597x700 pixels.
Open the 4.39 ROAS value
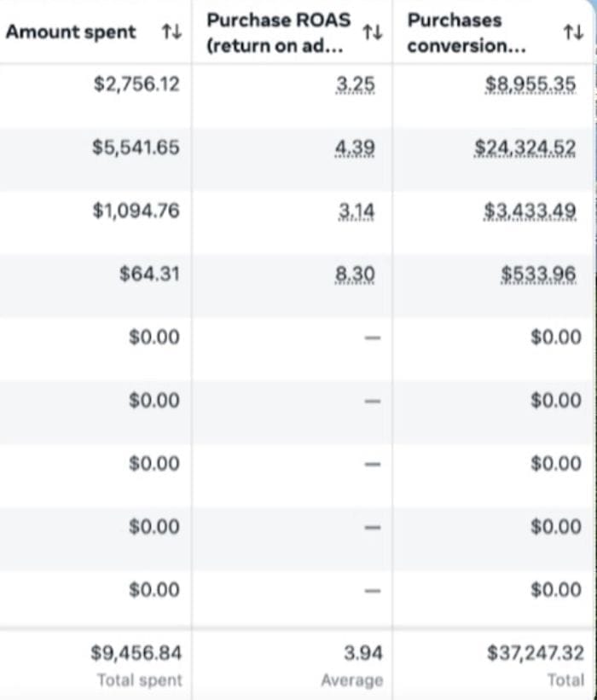[x=355, y=148]
